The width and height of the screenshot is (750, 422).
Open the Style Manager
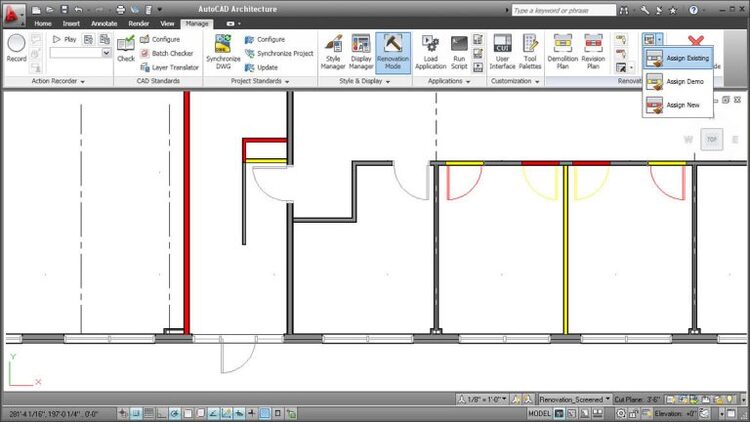click(333, 52)
